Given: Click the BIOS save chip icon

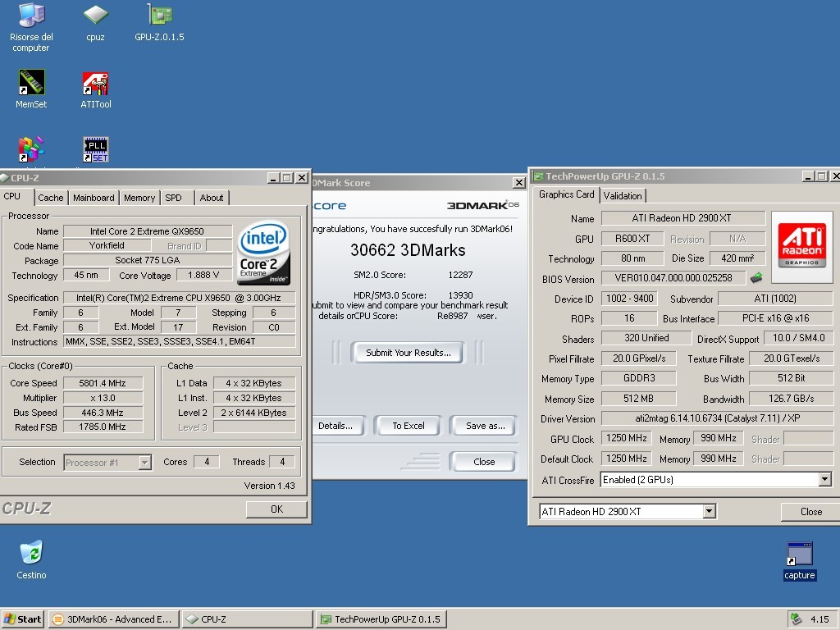Looking at the screenshot, I should pyautogui.click(x=756, y=279).
